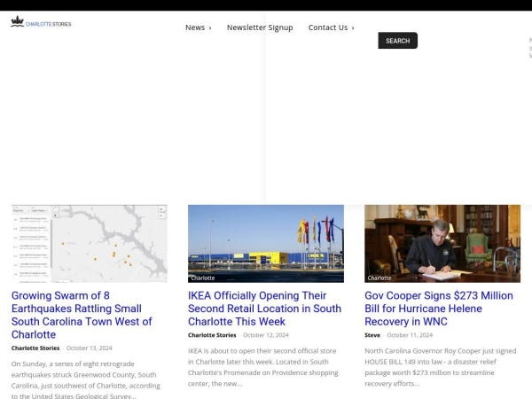Screen dimensions: 532x399
Task: Click the October 13, 2024 date
Action: pos(90,348)
